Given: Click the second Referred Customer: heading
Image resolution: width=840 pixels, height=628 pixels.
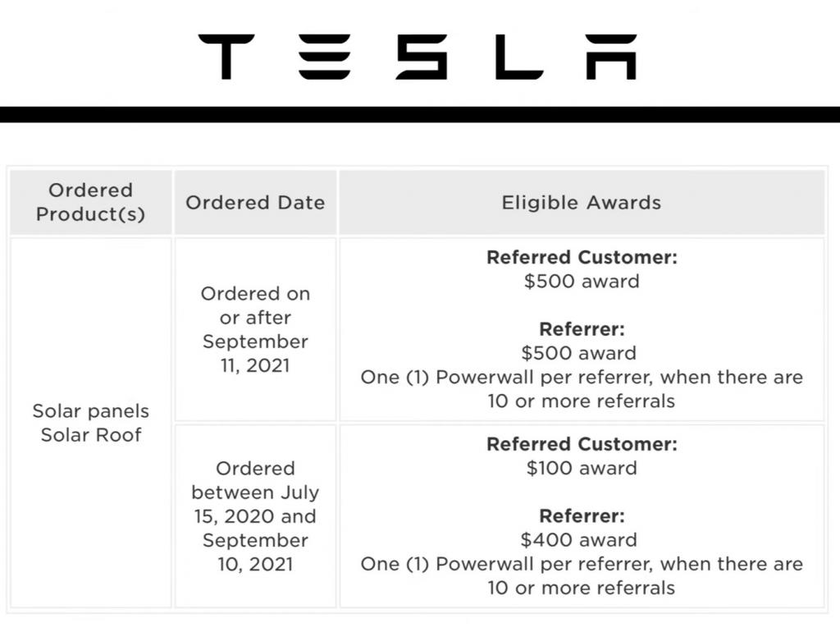Looking at the screenshot, I should click(582, 444).
